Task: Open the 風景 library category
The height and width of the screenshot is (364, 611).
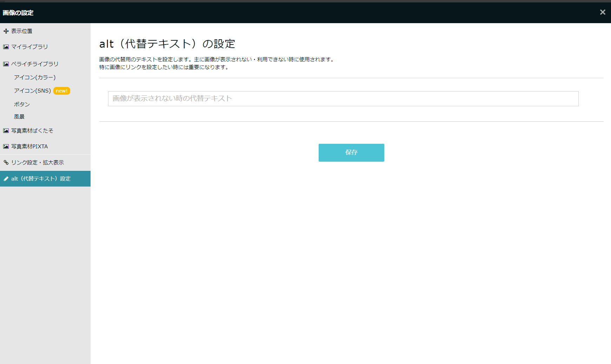Action: coord(19,117)
